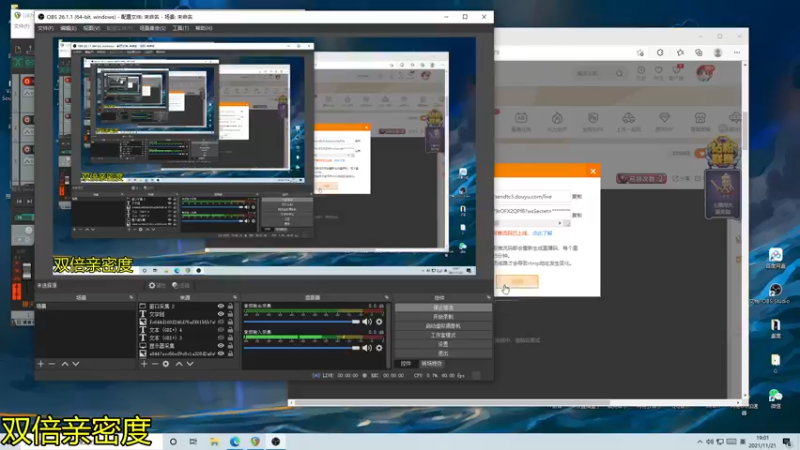Viewport: 800px width, 450px height.
Task: Open OBS 编辑(E) menu
Action: (68, 28)
